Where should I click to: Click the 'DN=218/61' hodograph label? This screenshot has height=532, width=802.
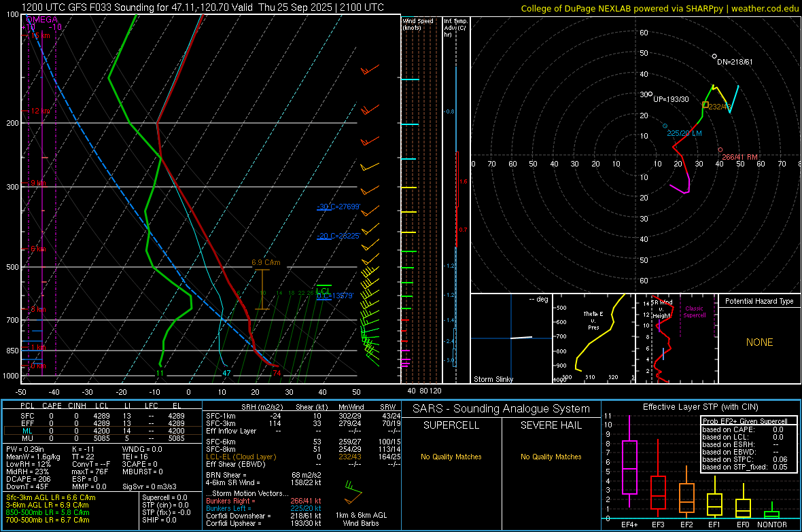[735, 62]
